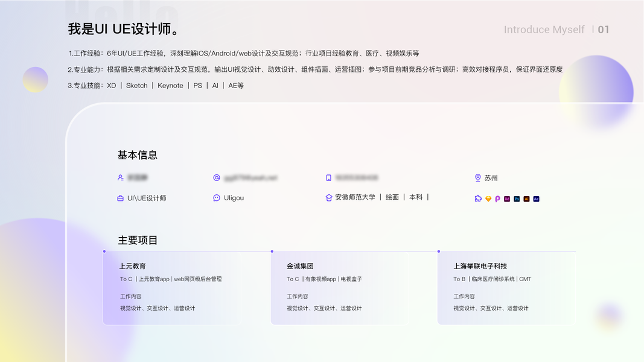This screenshot has width=644, height=362.
Task: Click 视觉设计、交互设计、运营设计 under 上元教育
Action: click(x=158, y=308)
